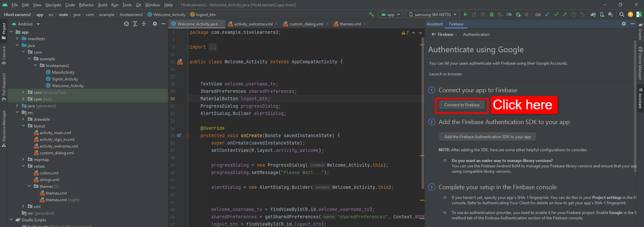Expand the folded import statement

(x=188, y=47)
